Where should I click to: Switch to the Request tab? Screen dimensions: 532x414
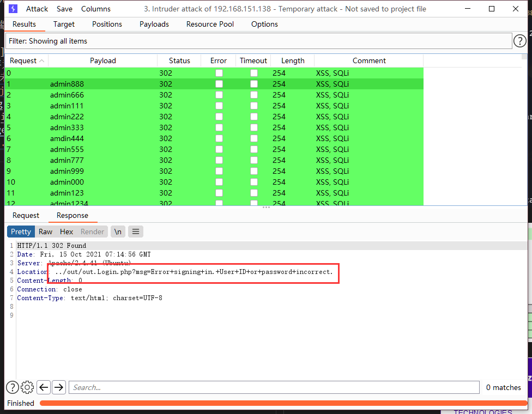(26, 215)
